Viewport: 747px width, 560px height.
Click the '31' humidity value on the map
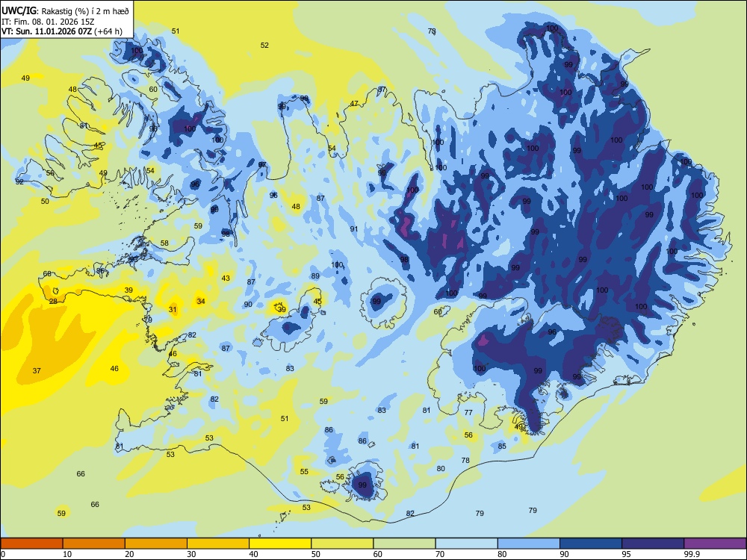coord(173,310)
